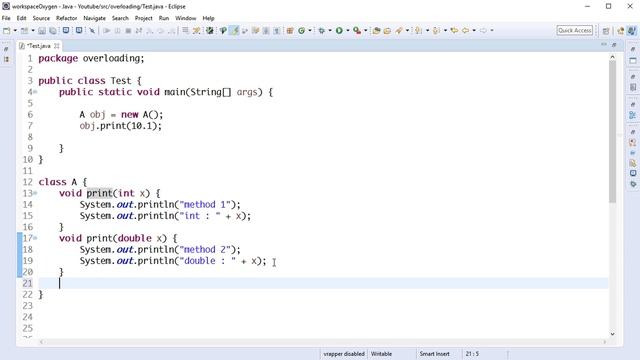Viewport: 640px width, 360px height.
Task: Click the word 'overloading' on line 1
Action: pyautogui.click(x=111, y=58)
